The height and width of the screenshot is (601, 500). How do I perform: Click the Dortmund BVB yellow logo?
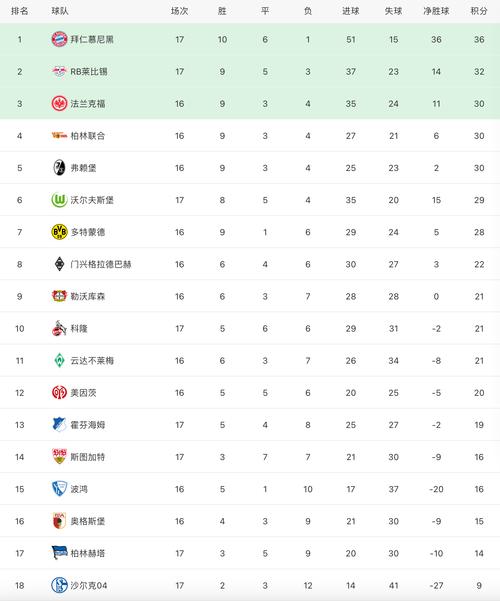pyautogui.click(x=59, y=232)
